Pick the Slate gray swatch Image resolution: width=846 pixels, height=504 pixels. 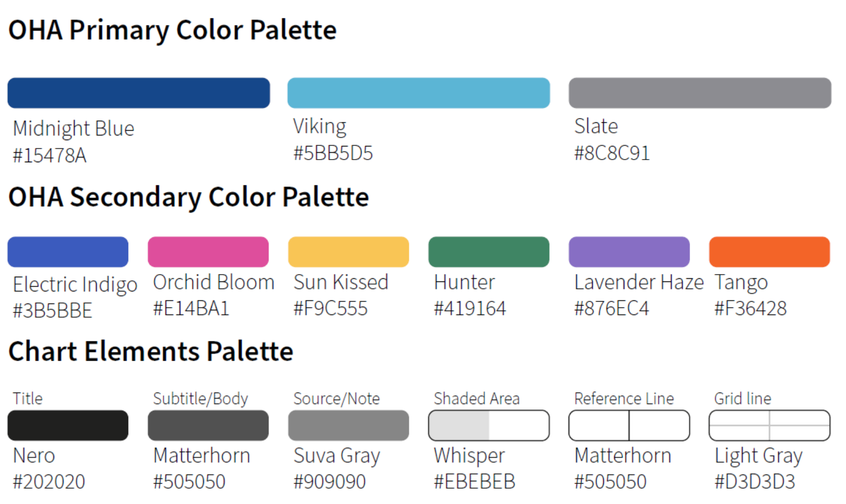699,93
